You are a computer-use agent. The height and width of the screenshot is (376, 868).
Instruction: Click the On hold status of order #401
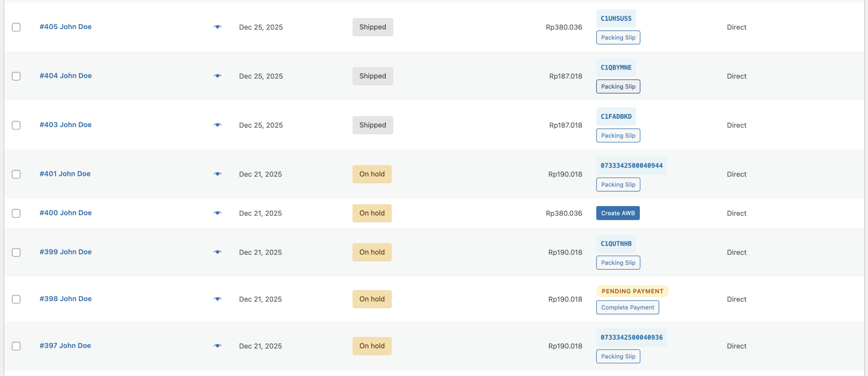pyautogui.click(x=372, y=174)
